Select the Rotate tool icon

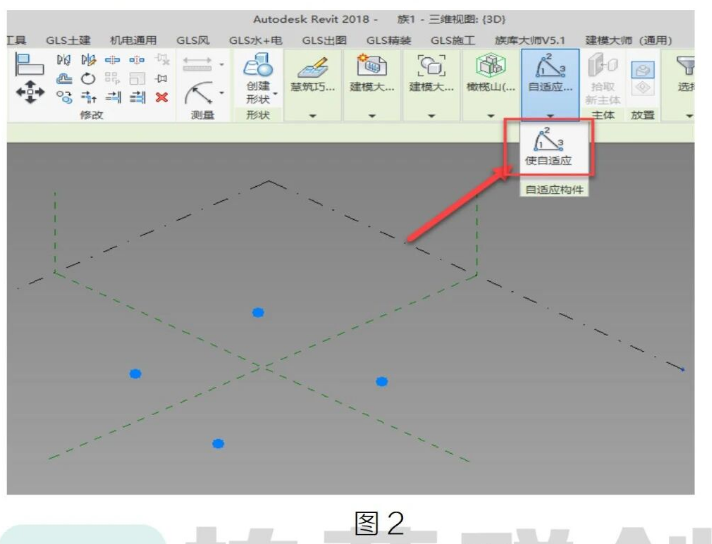88,79
